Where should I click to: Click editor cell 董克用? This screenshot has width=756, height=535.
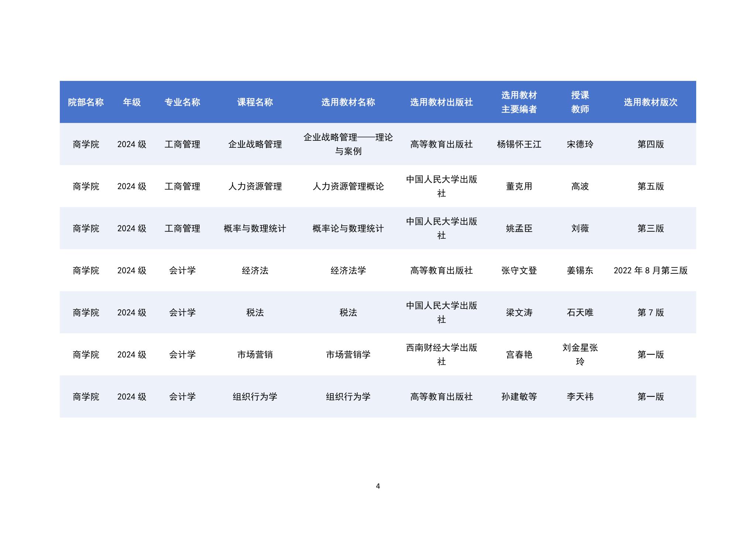(519, 187)
